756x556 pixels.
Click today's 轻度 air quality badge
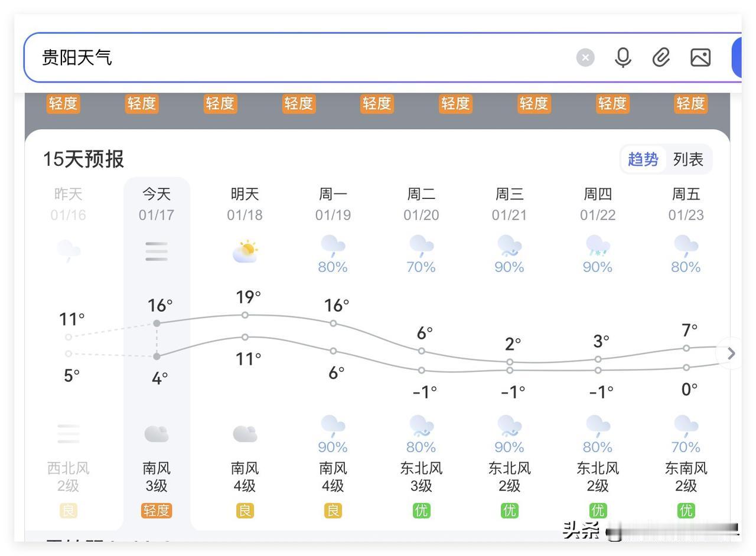pyautogui.click(x=156, y=511)
